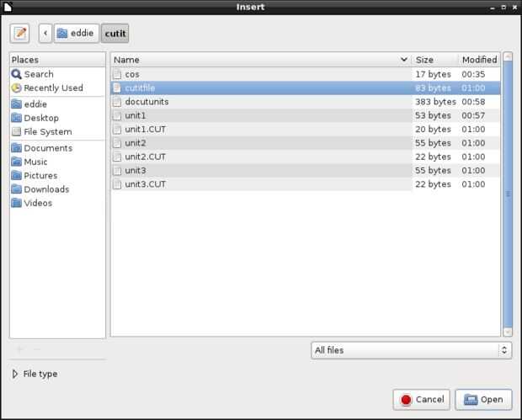Image resolution: width=522 pixels, height=420 pixels.
Task: Click the Cancel button
Action: coord(421,399)
